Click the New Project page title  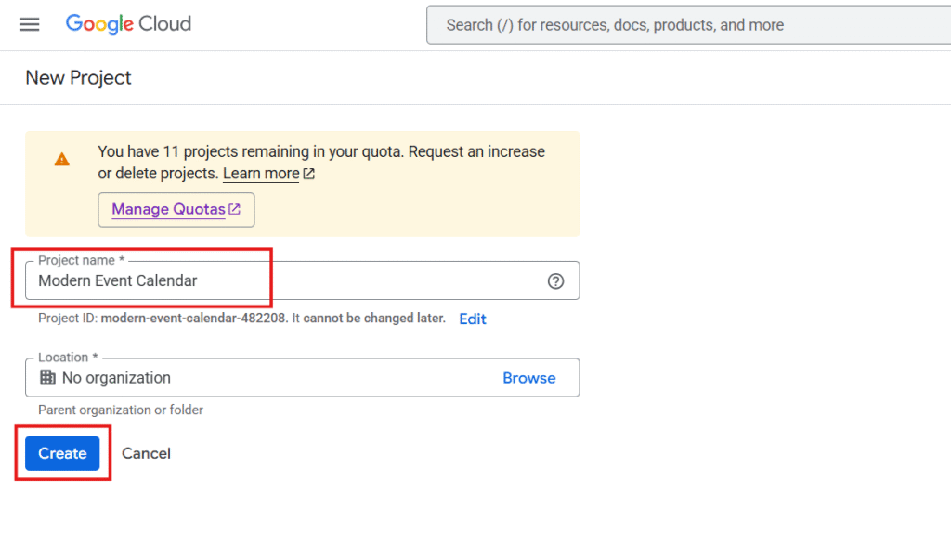click(x=78, y=78)
